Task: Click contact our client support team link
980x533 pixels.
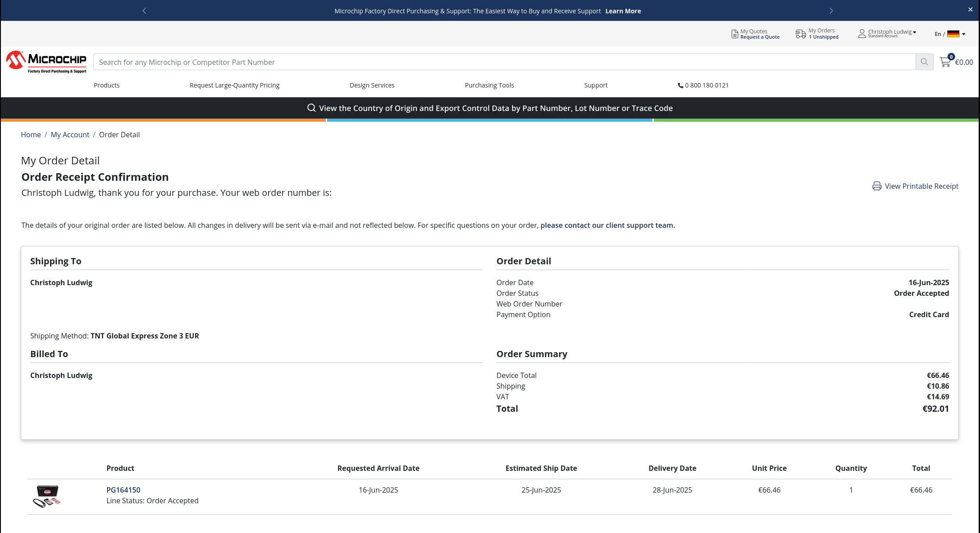Action: (x=607, y=225)
